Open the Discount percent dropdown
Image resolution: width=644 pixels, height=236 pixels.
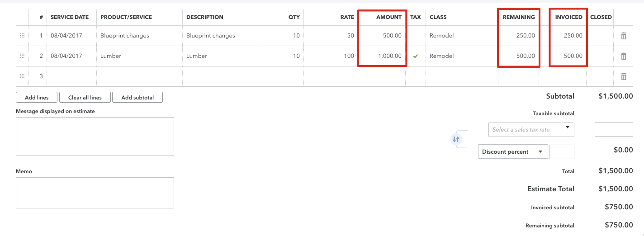click(512, 152)
